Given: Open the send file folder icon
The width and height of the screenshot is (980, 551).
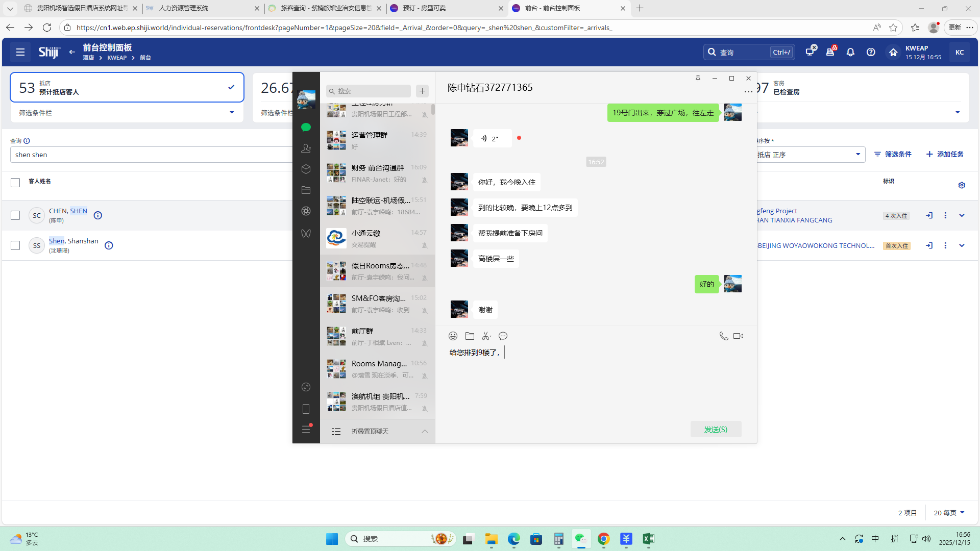Looking at the screenshot, I should click(x=470, y=336).
